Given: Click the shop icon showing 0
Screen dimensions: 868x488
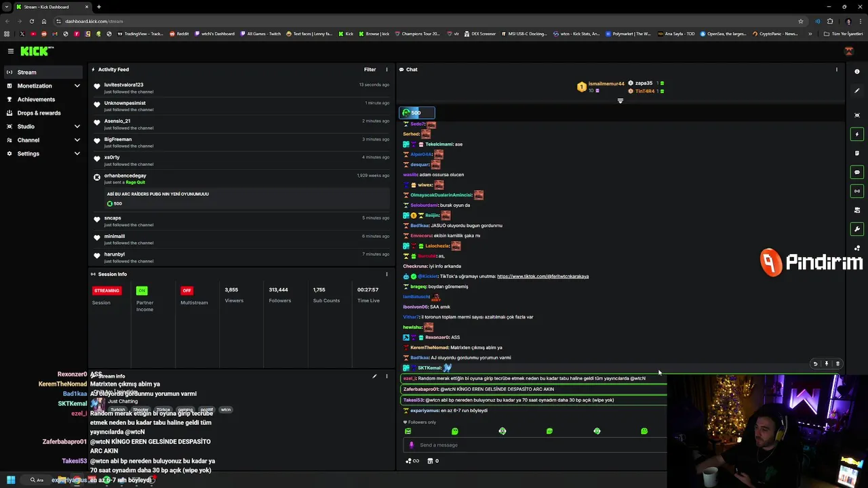Looking at the screenshot, I should [433, 461].
